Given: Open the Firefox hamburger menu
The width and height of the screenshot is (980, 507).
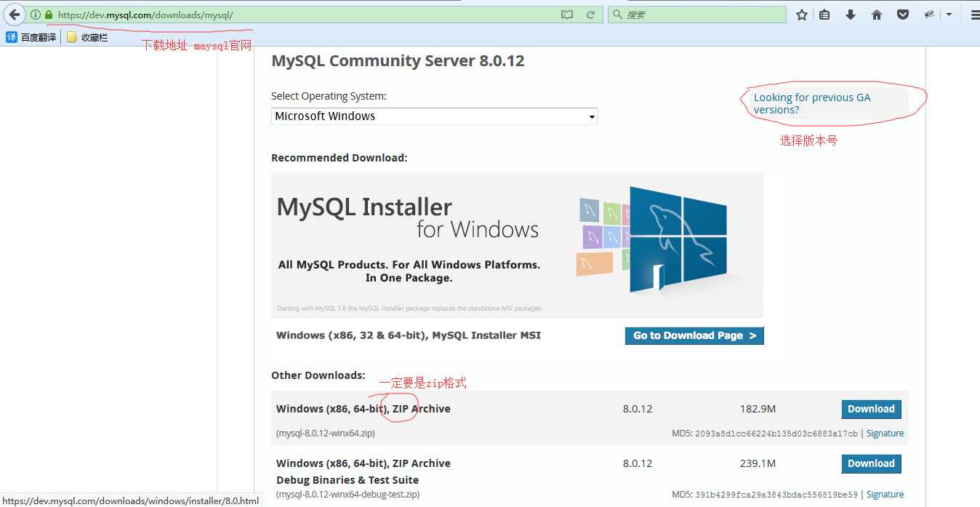Looking at the screenshot, I should 975,15.
